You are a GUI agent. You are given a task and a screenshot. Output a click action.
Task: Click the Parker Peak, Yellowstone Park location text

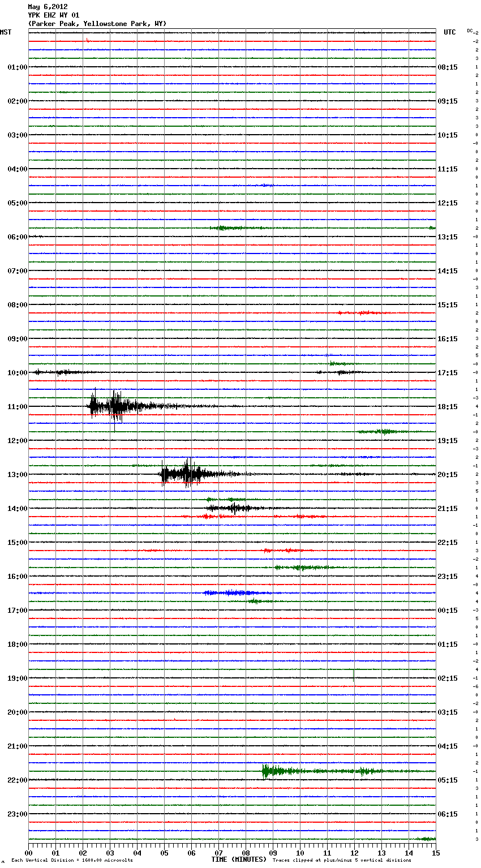[x=97, y=24]
